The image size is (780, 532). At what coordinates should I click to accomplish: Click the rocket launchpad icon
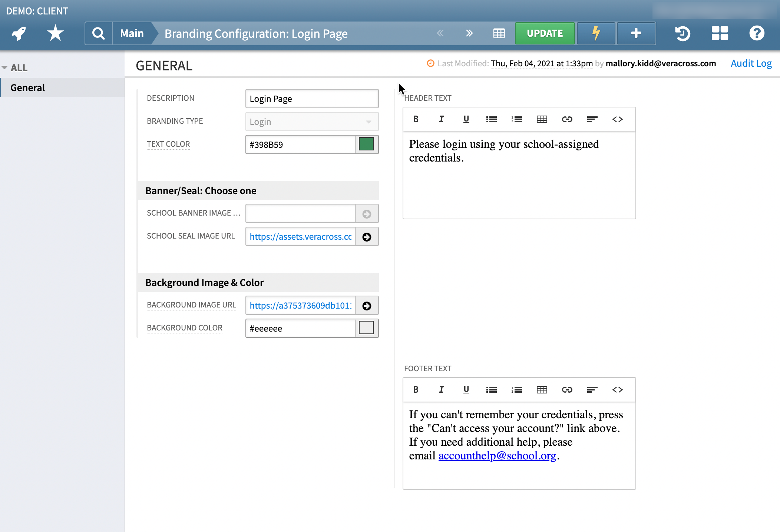tap(19, 33)
